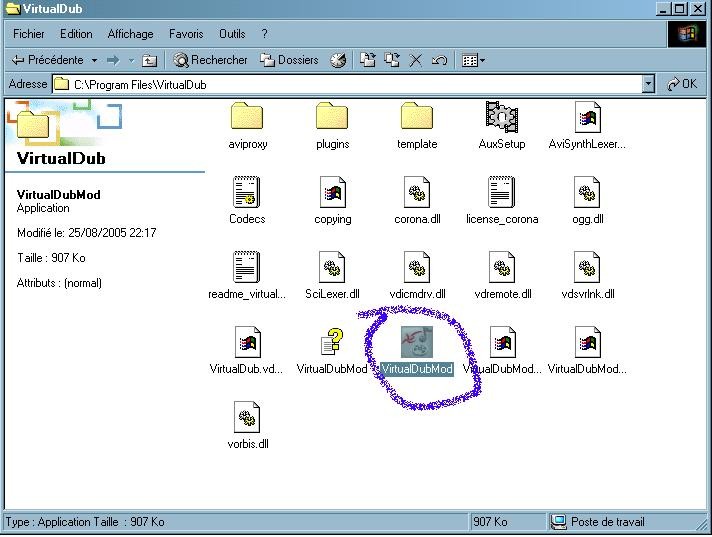Click the Copy To folder icon

pyautogui.click(x=391, y=60)
